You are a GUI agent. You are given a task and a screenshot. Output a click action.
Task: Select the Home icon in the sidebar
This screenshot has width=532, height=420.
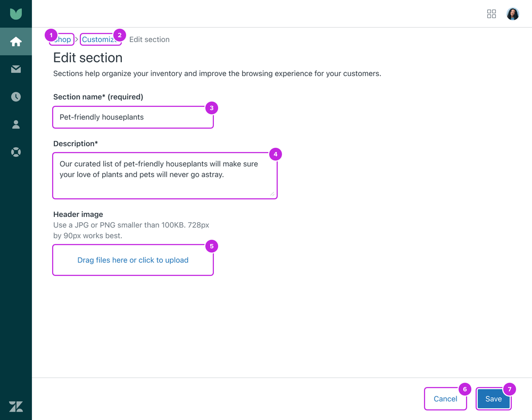point(16,41)
